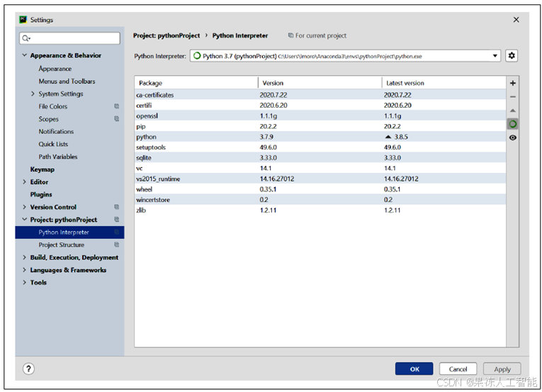Open the Keymap settings page
542x392 pixels.
[43, 169]
